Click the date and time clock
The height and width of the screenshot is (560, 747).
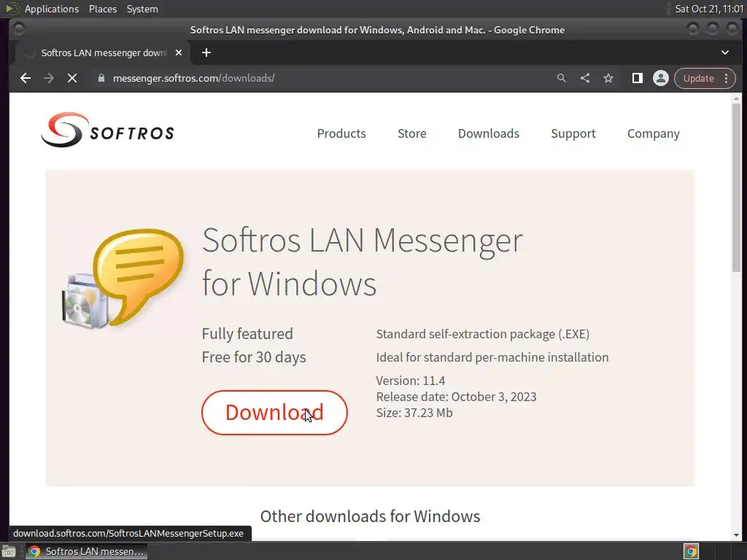pyautogui.click(x=709, y=9)
